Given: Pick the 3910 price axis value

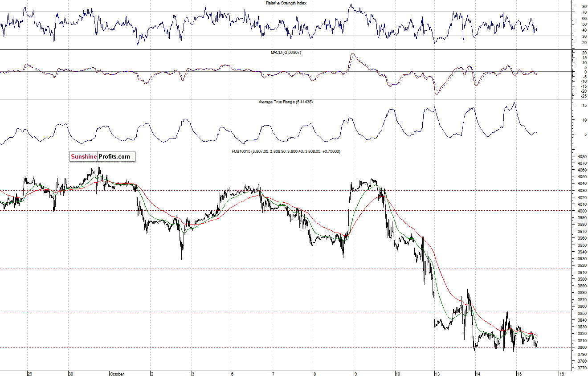Looking at the screenshot, I should pyautogui.click(x=581, y=272).
